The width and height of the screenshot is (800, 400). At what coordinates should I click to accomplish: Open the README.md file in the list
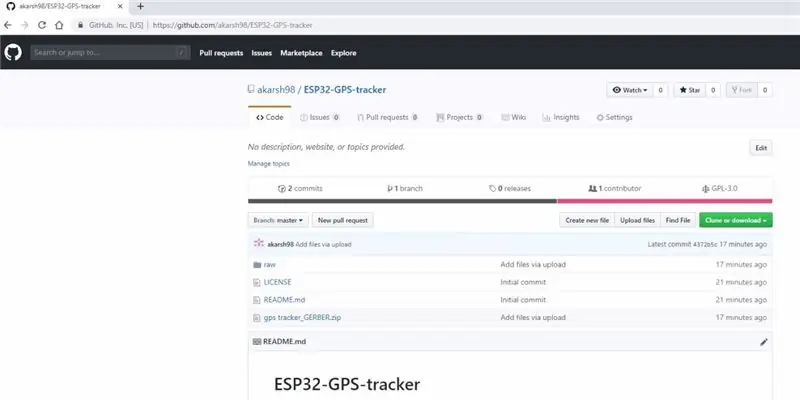(284, 300)
